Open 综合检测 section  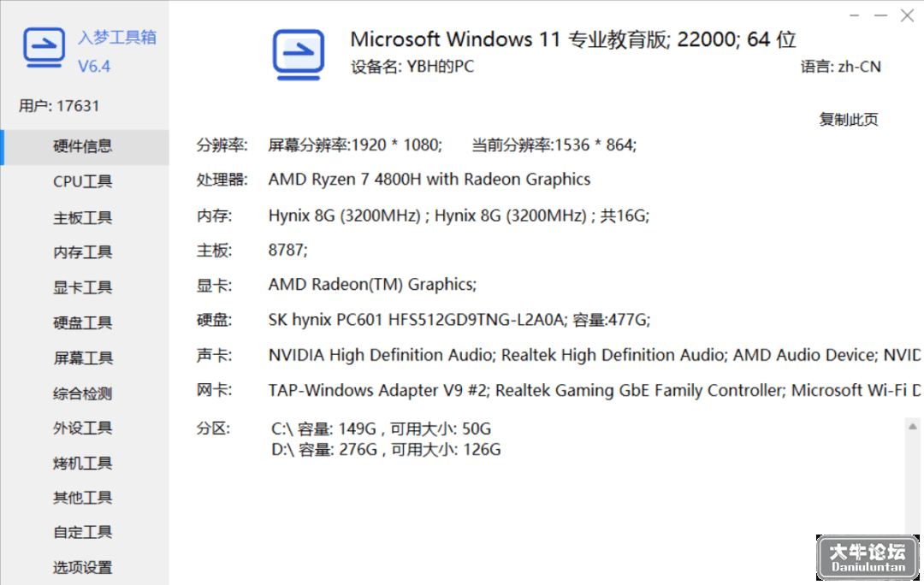[84, 393]
